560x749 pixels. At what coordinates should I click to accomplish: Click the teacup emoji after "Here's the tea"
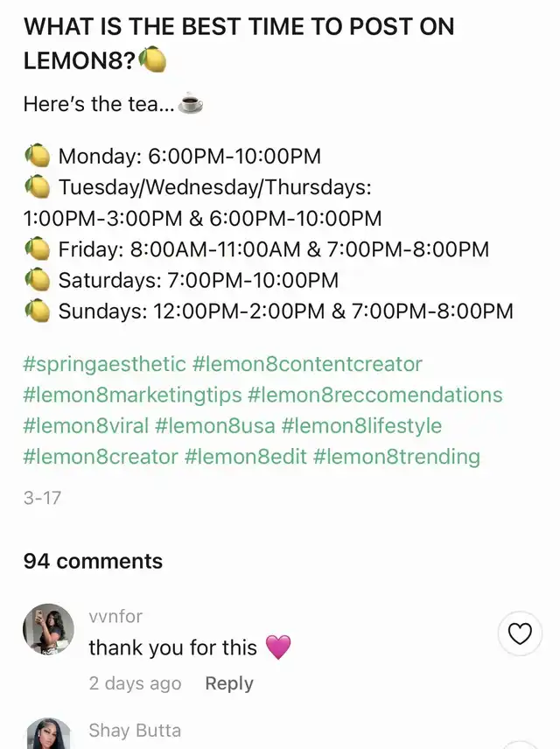tap(190, 104)
